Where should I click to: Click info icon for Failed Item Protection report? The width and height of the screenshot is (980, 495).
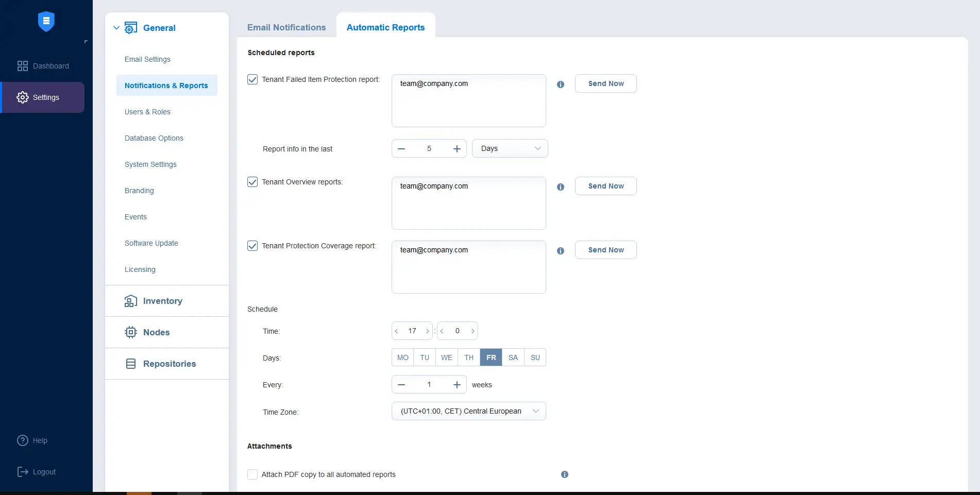click(x=561, y=84)
